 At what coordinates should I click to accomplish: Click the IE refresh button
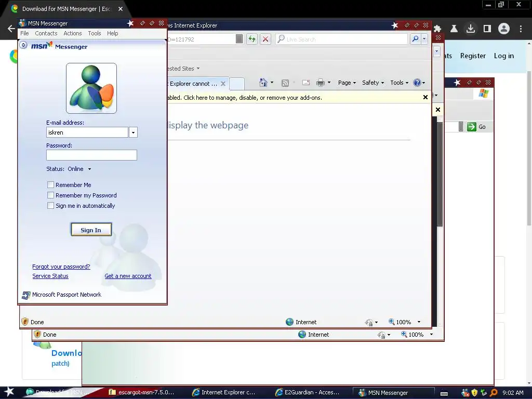coord(252,39)
